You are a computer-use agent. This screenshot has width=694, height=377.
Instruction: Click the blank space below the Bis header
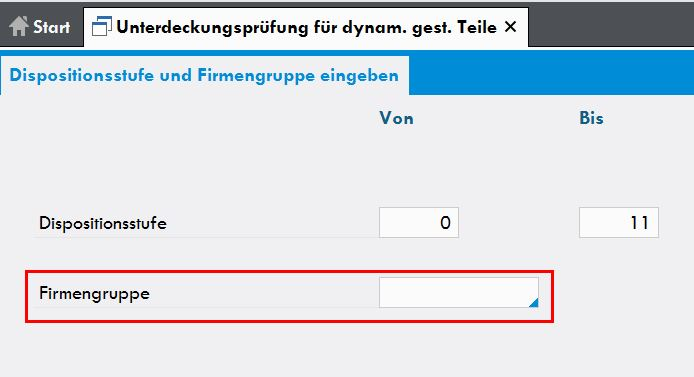coord(619,166)
